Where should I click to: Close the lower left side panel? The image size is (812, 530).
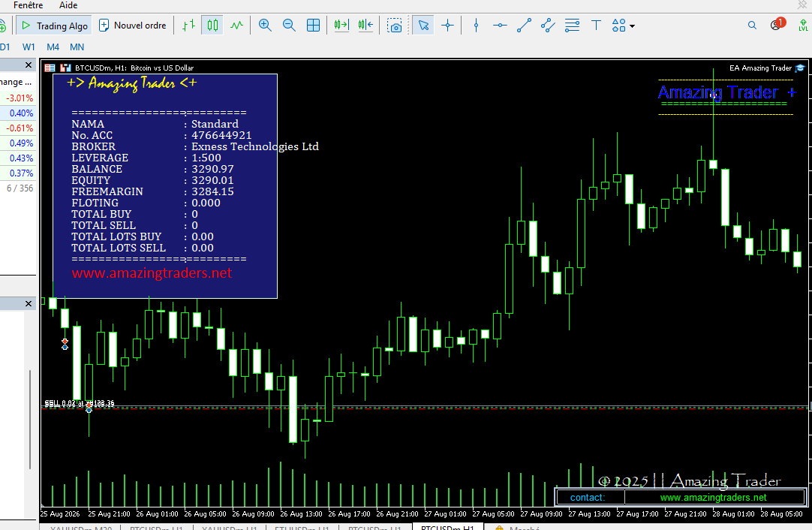click(29, 304)
